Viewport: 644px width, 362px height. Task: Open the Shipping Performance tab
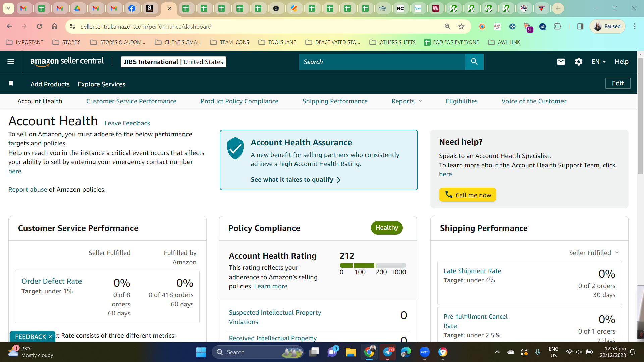tap(335, 101)
